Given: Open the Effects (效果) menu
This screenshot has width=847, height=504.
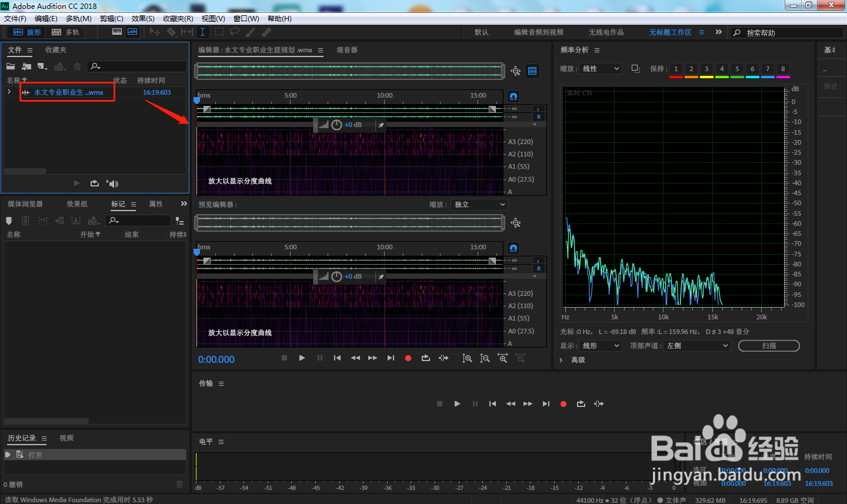Looking at the screenshot, I should [x=143, y=19].
